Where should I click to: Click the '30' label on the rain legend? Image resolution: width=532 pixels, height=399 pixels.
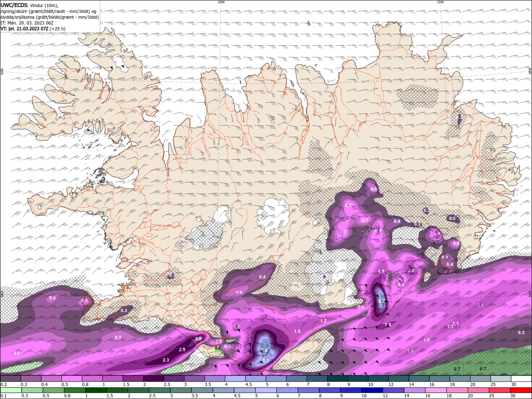pyautogui.click(x=512, y=396)
